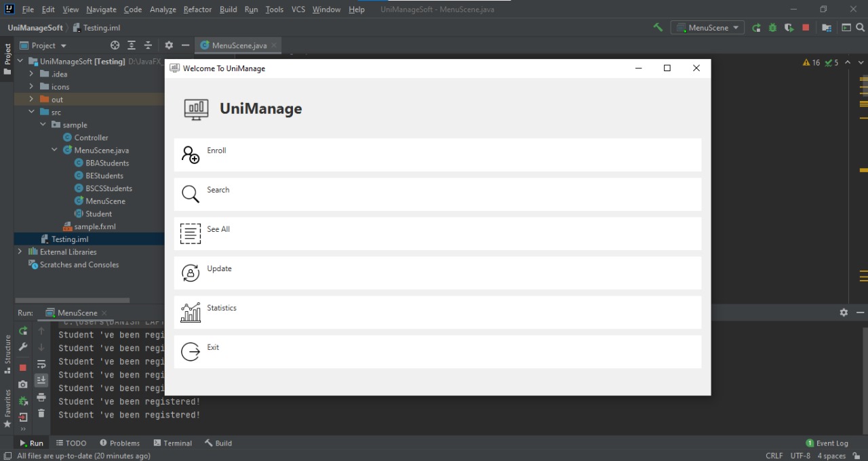This screenshot has height=461, width=868.
Task: Open the File menu
Action: point(28,9)
